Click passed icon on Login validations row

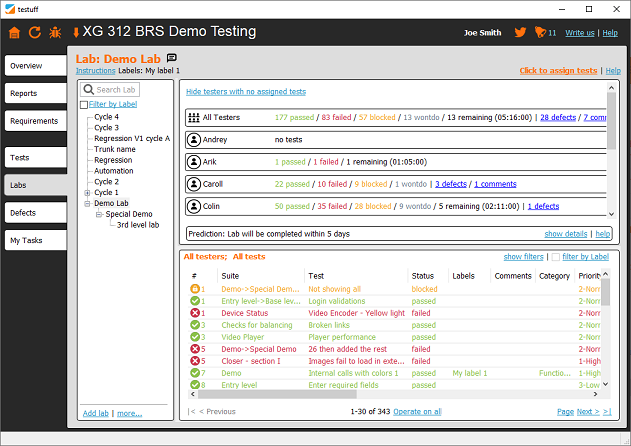point(195,301)
